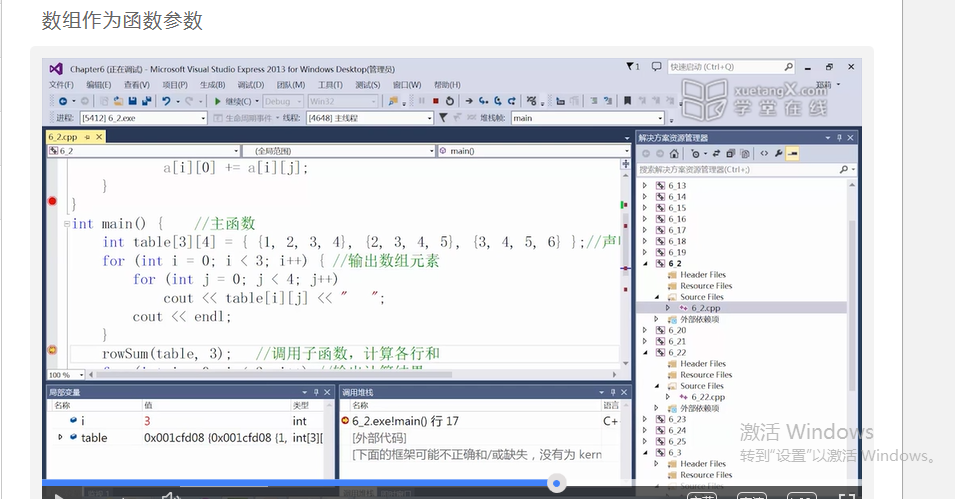The height and width of the screenshot is (499, 955).
Task: Click the View Code icon in Solution Explorer
Action: pyautogui.click(x=764, y=154)
